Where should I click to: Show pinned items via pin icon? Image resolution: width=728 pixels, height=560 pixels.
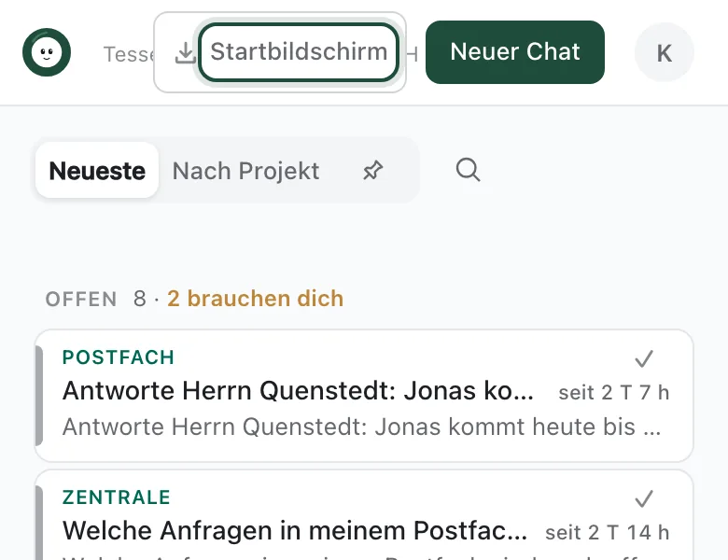(372, 171)
